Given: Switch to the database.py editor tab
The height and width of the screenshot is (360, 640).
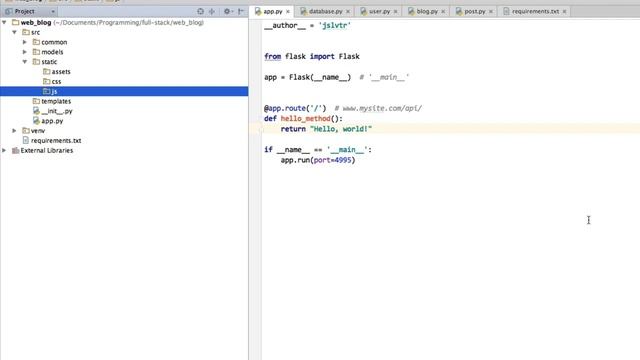Looking at the screenshot, I should [x=325, y=11].
